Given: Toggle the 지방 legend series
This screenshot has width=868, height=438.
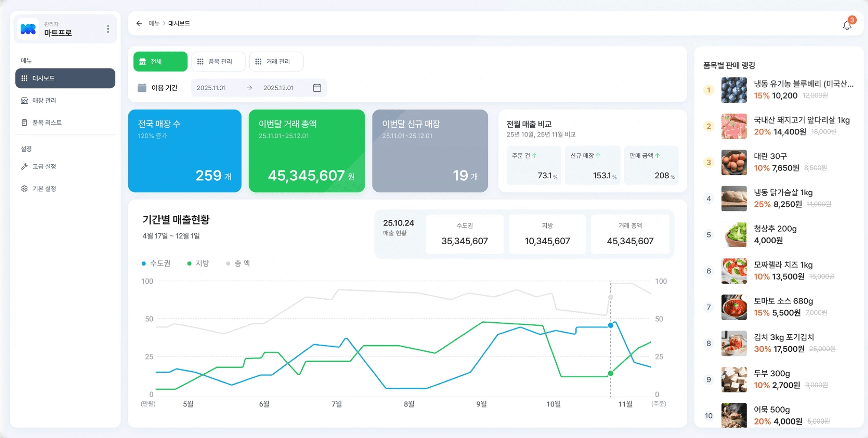Looking at the screenshot, I should point(198,263).
